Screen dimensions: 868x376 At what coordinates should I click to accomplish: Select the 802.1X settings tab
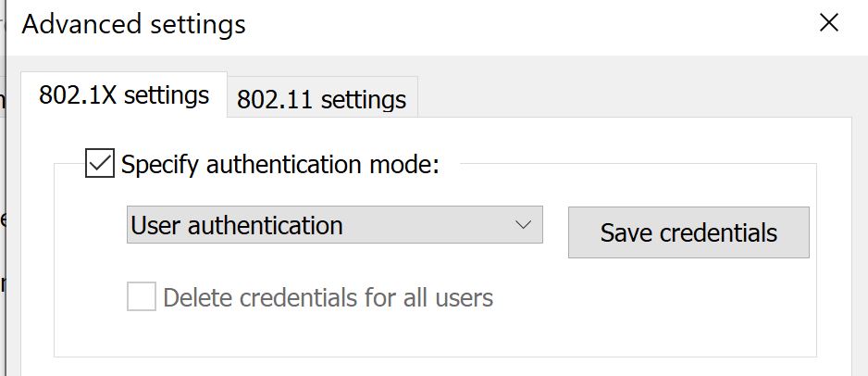[124, 95]
